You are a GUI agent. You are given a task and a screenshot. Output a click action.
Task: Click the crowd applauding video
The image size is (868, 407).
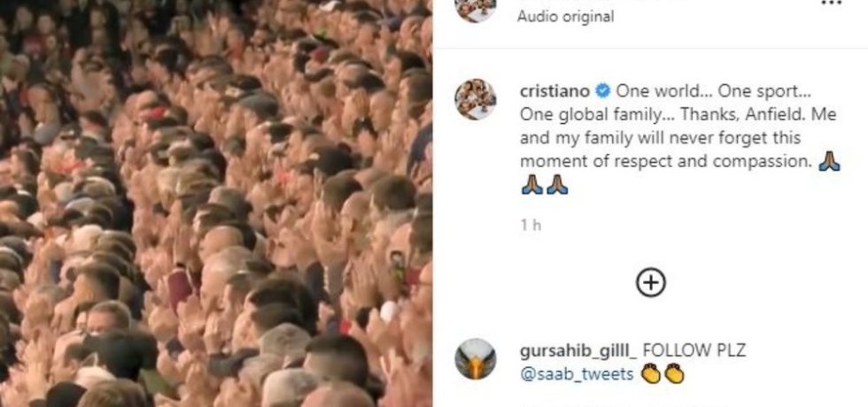pyautogui.click(x=216, y=203)
